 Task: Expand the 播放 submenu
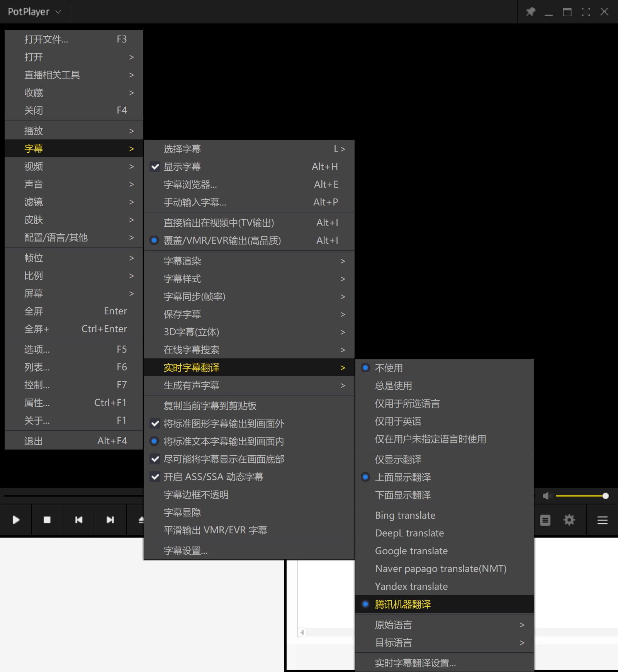point(74,131)
